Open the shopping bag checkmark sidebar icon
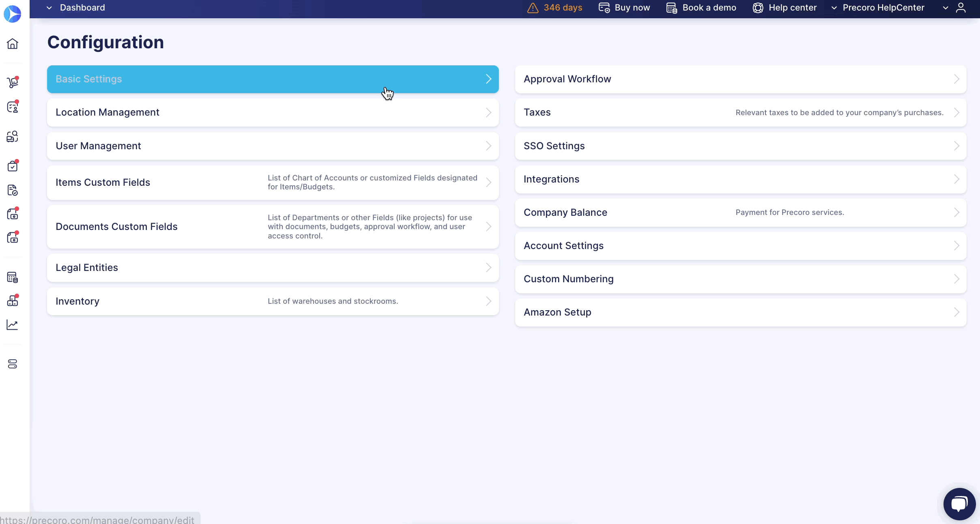The image size is (980, 524). (x=13, y=166)
